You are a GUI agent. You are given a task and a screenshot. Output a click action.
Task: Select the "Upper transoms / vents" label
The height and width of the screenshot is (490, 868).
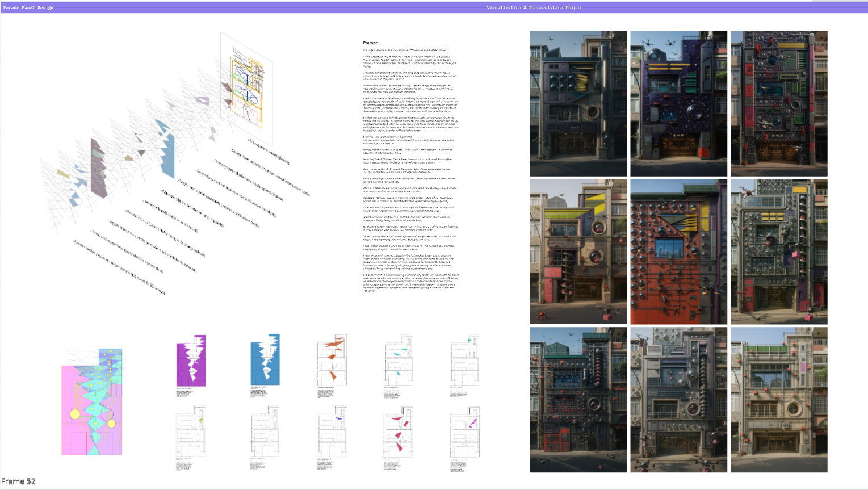(152, 246)
